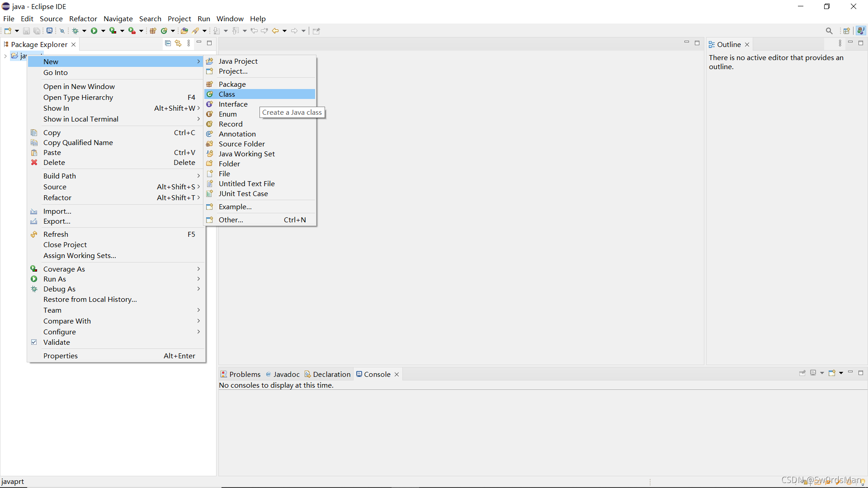868x488 pixels.
Task: Expand the Open Console dropdown arrow
Action: pyautogui.click(x=841, y=373)
